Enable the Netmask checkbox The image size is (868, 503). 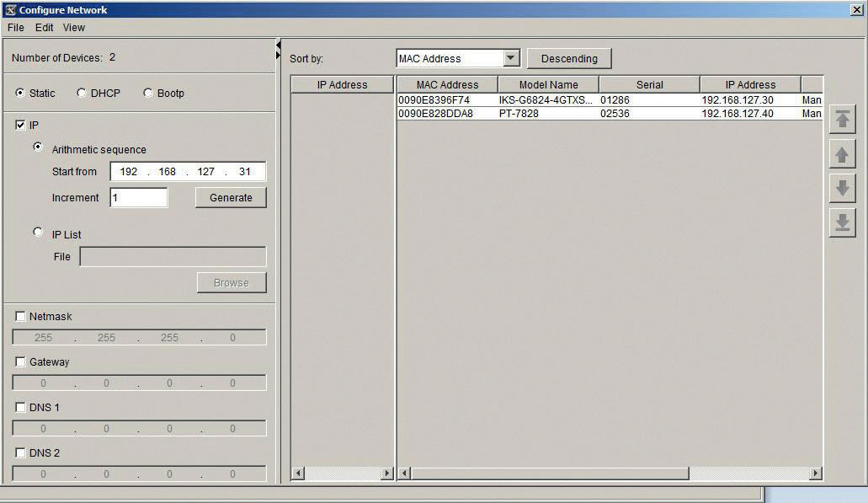[x=20, y=316]
